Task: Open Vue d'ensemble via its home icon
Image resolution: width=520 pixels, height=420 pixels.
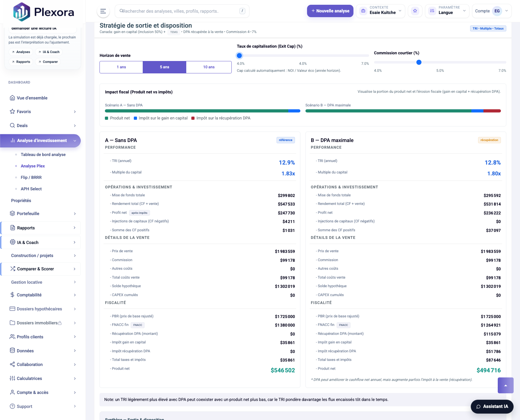Action: (x=12, y=98)
